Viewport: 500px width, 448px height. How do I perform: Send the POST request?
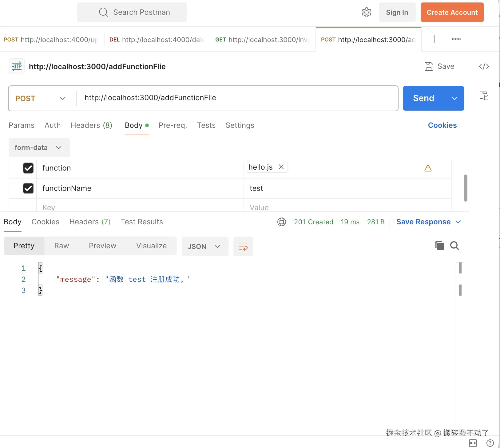point(424,98)
